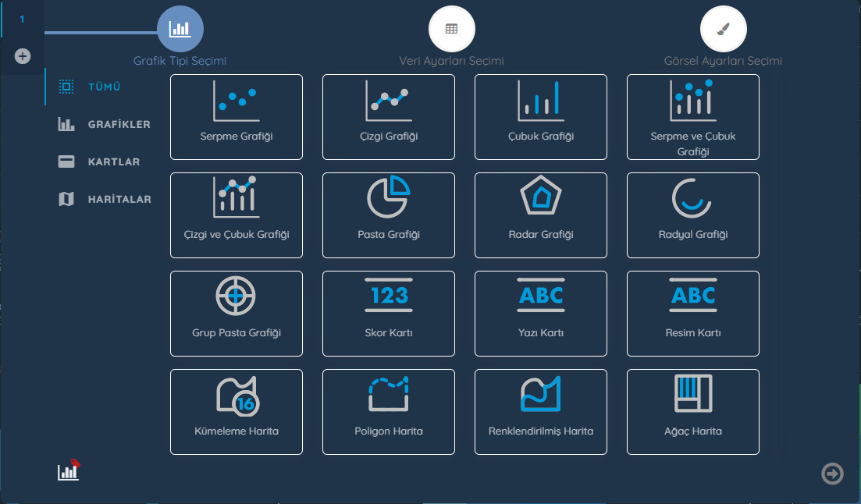The image size is (861, 504).
Task: Choose the Kümeleme Harita cluster map
Action: [236, 412]
